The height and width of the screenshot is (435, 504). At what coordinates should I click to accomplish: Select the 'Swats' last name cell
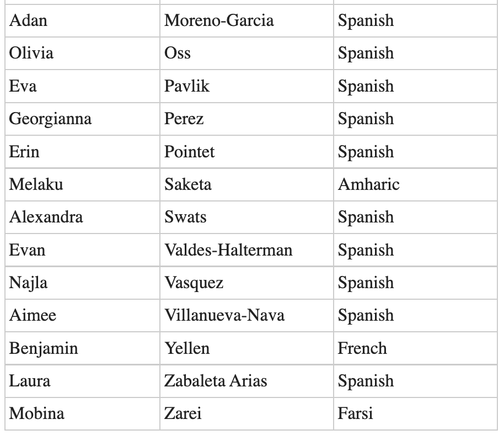pyautogui.click(x=185, y=217)
